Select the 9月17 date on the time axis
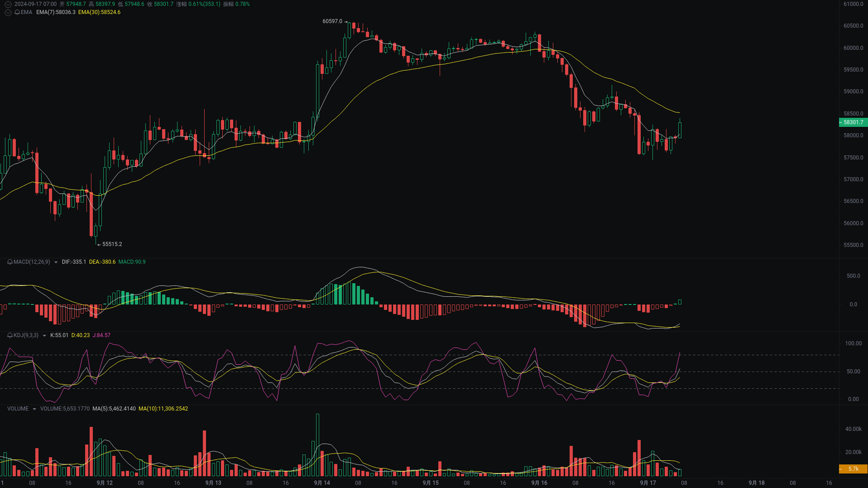868x488 pixels. (x=647, y=483)
